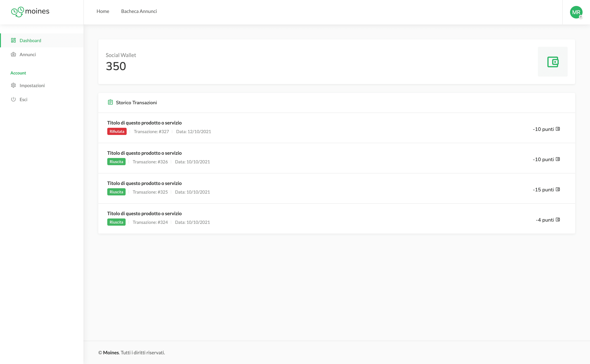
Task: Click Riuscita badge on transaction #326
Action: click(x=116, y=162)
